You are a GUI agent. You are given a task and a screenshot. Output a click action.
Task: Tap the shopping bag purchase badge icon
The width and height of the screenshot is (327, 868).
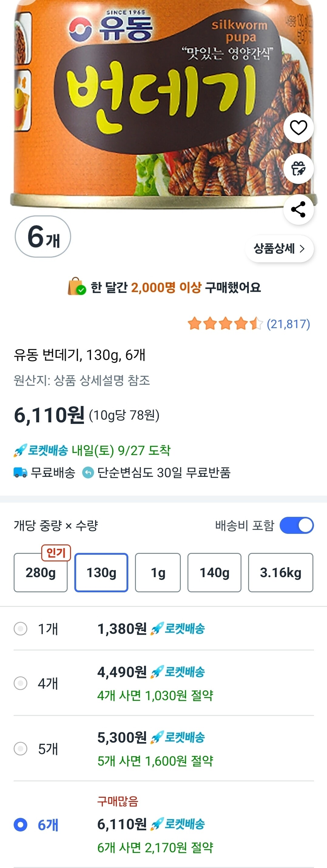77,287
